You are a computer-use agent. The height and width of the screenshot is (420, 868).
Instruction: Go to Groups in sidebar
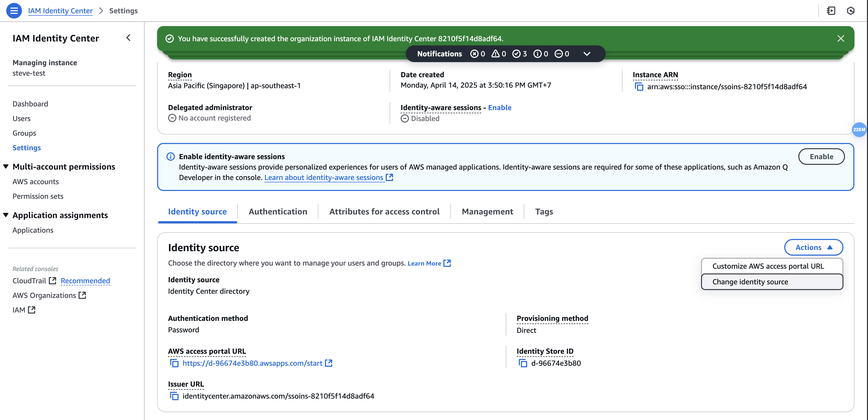point(24,133)
